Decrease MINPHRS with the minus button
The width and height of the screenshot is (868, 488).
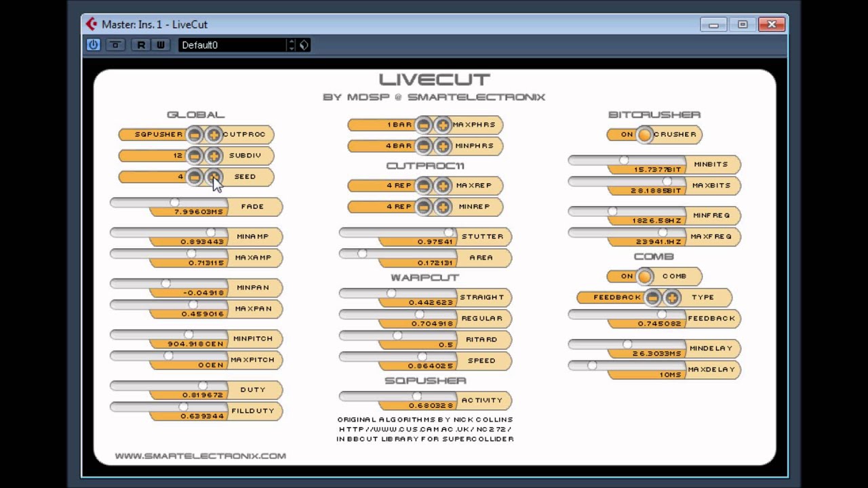pyautogui.click(x=424, y=146)
